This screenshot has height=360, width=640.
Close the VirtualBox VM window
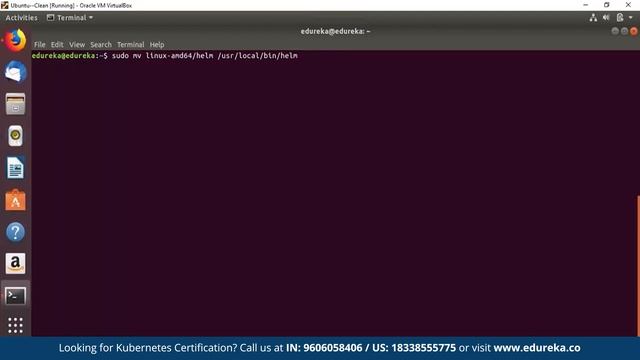628,5
